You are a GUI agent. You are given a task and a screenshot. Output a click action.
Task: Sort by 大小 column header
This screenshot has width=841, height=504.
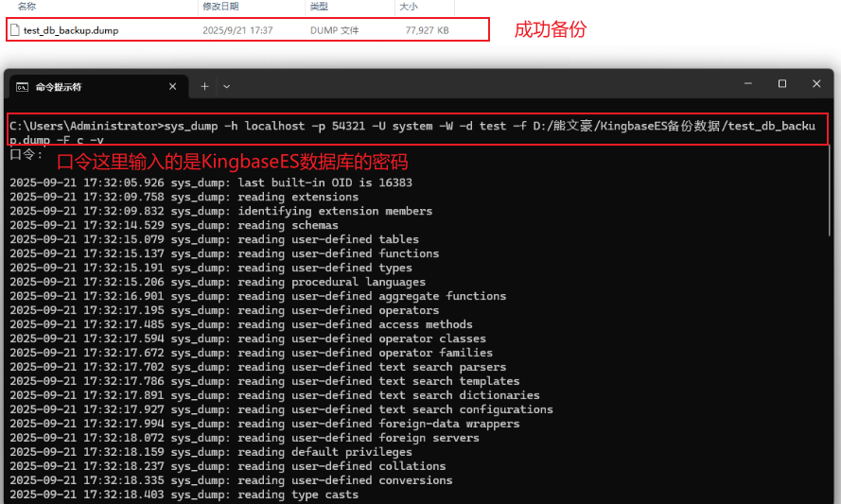coord(408,7)
